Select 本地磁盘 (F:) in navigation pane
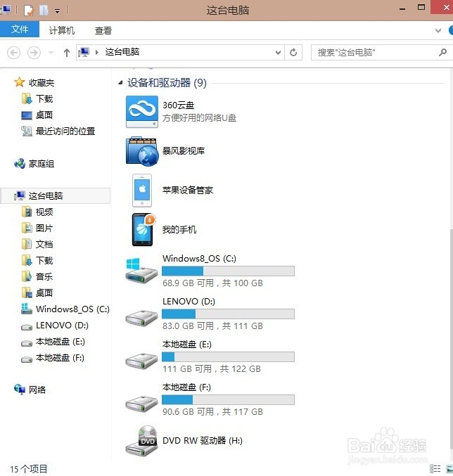The image size is (453, 476). point(60,358)
